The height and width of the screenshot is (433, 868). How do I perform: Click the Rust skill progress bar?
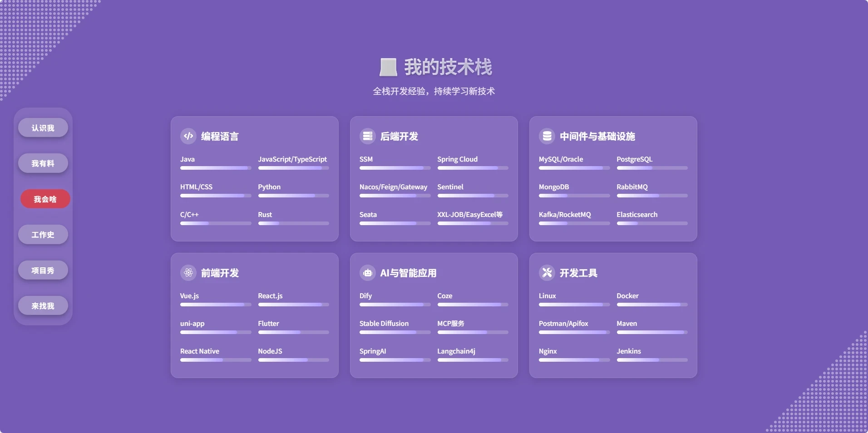(294, 223)
